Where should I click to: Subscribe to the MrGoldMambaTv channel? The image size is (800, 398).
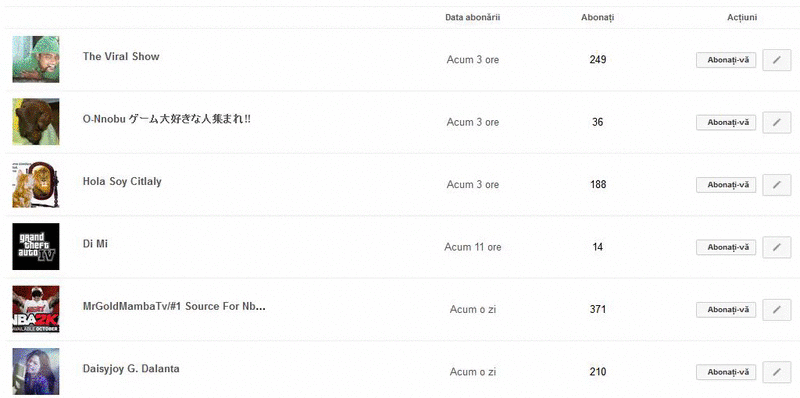(x=726, y=310)
